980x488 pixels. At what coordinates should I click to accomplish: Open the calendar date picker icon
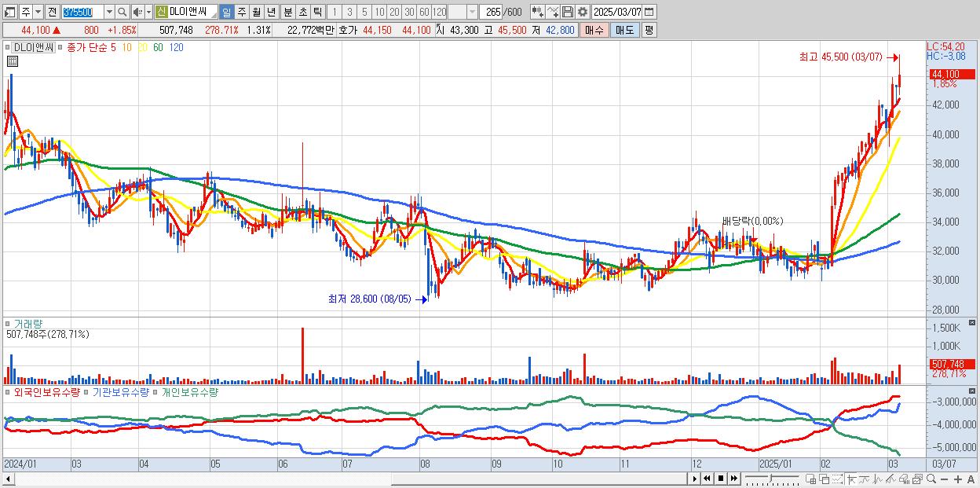(x=649, y=12)
